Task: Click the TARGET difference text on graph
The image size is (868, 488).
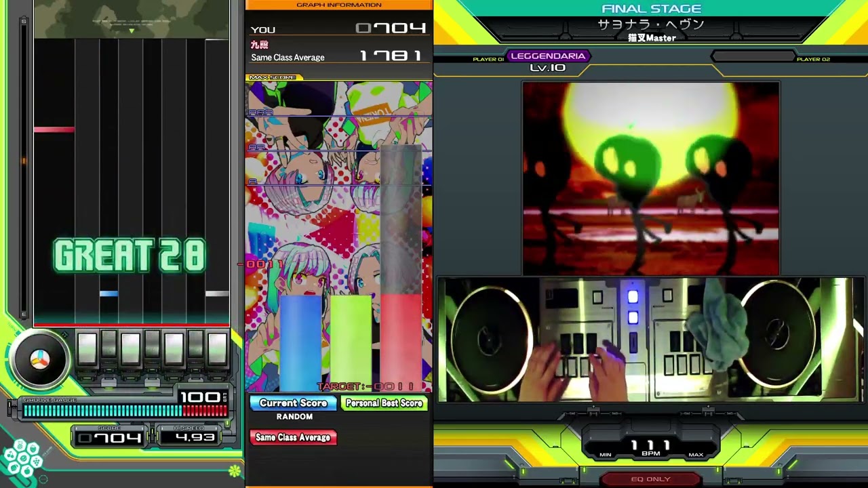Action: pos(366,386)
